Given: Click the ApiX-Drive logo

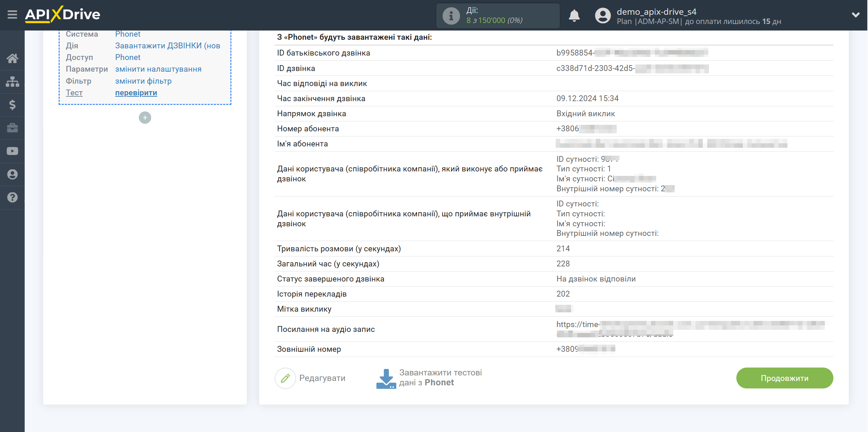Looking at the screenshot, I should 62,14.
